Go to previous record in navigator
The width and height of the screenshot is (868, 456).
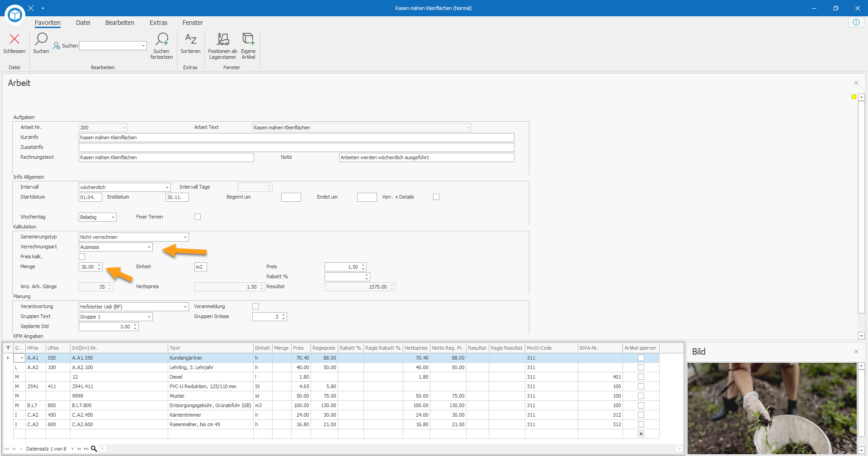(x=21, y=449)
